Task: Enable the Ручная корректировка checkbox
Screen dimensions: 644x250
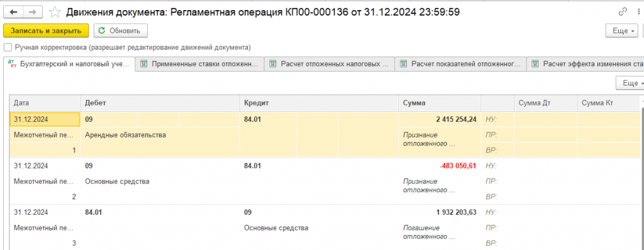Action: pos(8,47)
